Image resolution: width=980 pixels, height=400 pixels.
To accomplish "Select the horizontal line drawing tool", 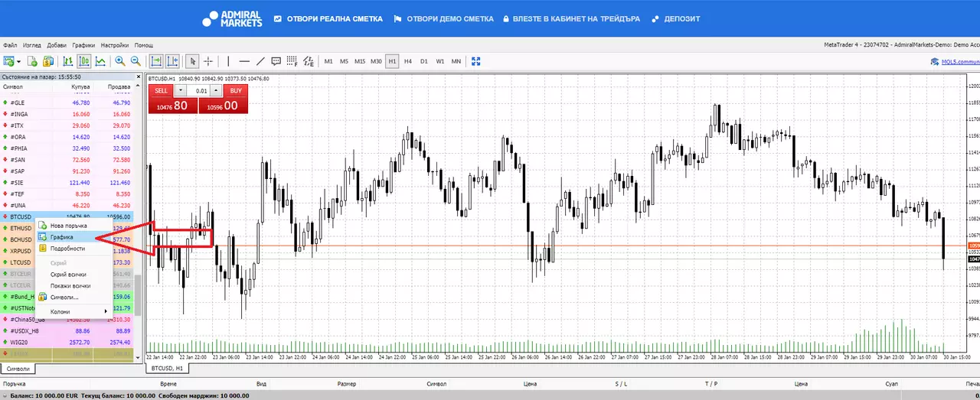I will pyautogui.click(x=244, y=61).
